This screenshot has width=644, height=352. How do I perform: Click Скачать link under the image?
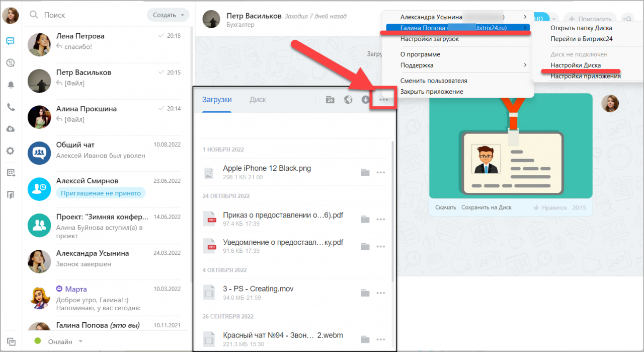tap(446, 207)
